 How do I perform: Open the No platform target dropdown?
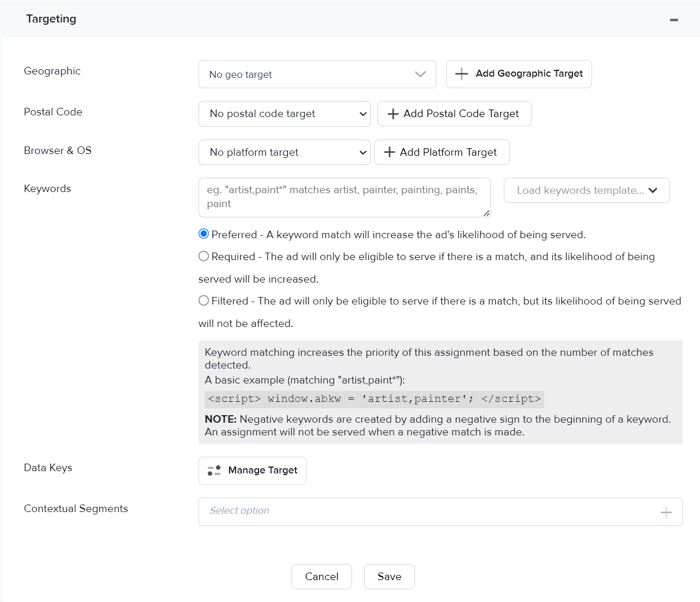[x=285, y=152]
